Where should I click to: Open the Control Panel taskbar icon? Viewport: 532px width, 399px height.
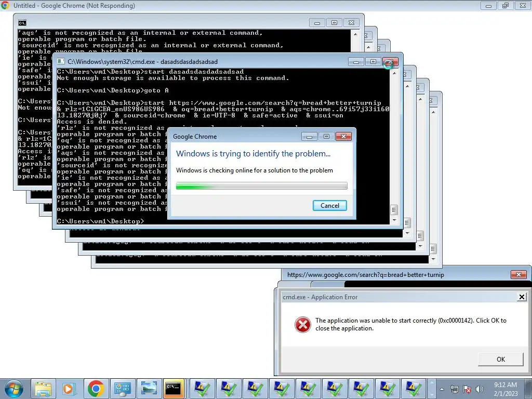(122, 389)
